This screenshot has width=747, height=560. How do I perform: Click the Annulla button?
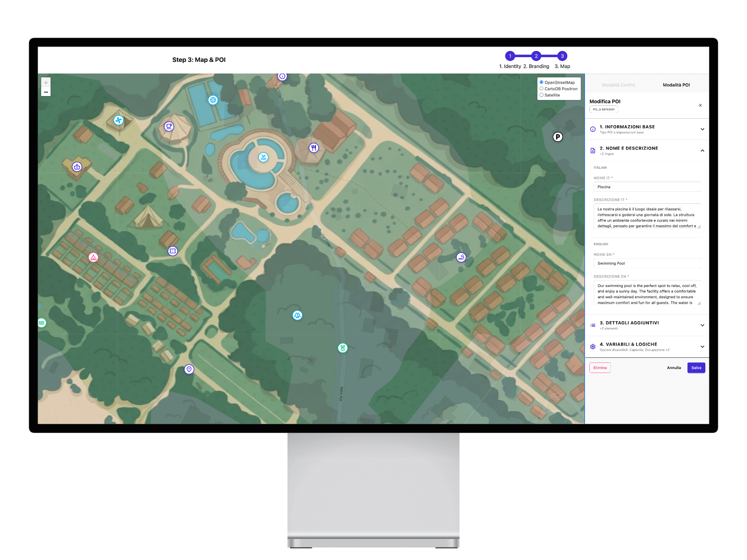674,368
